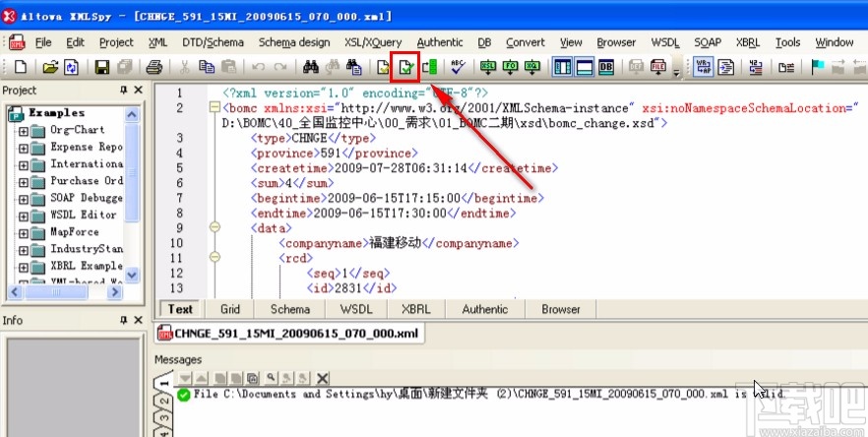Select the Examples project root

(56, 113)
